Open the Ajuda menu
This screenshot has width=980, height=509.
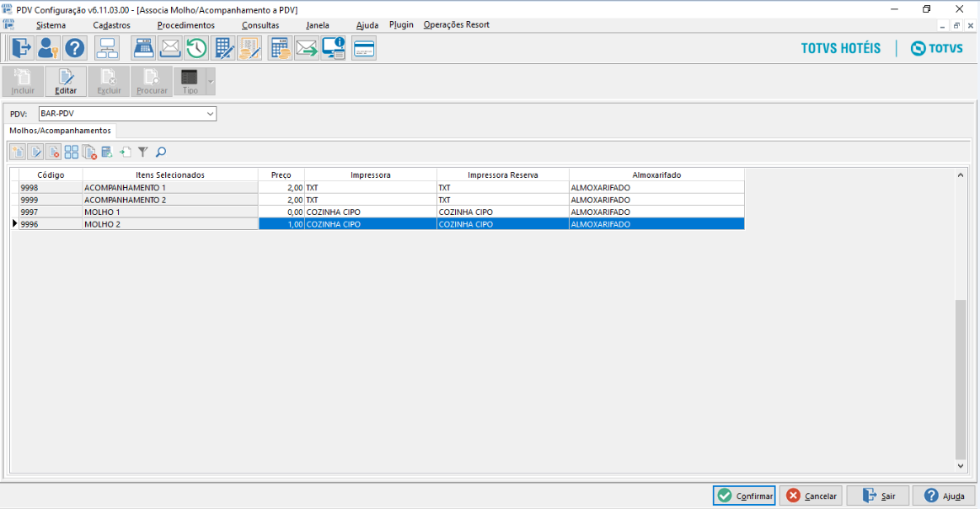(367, 25)
